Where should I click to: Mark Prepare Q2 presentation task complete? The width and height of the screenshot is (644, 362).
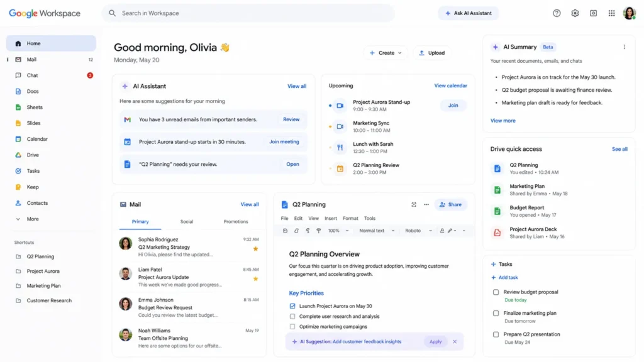click(x=496, y=334)
